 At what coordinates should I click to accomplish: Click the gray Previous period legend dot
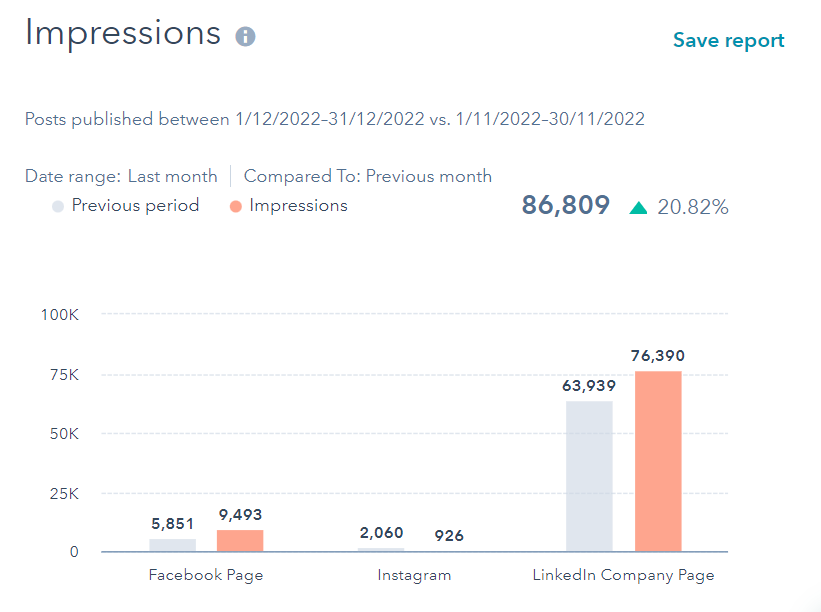coord(57,206)
